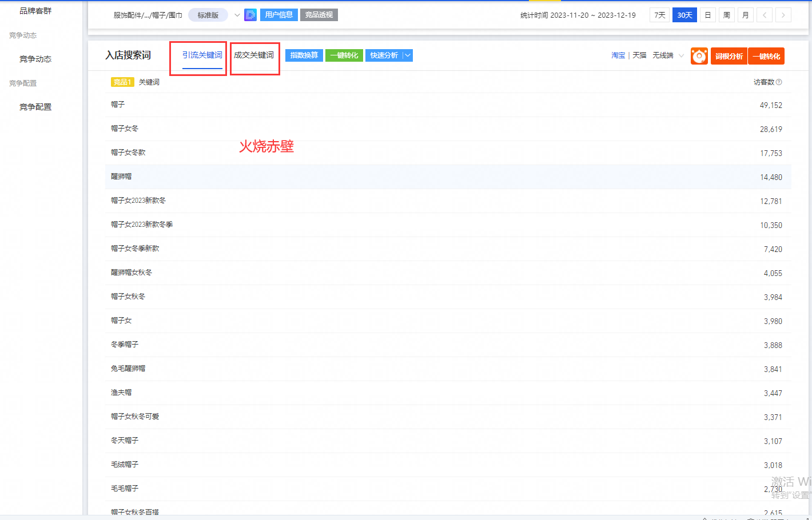Click the date range 2023-11-20 ~ 2023-12-19

593,15
